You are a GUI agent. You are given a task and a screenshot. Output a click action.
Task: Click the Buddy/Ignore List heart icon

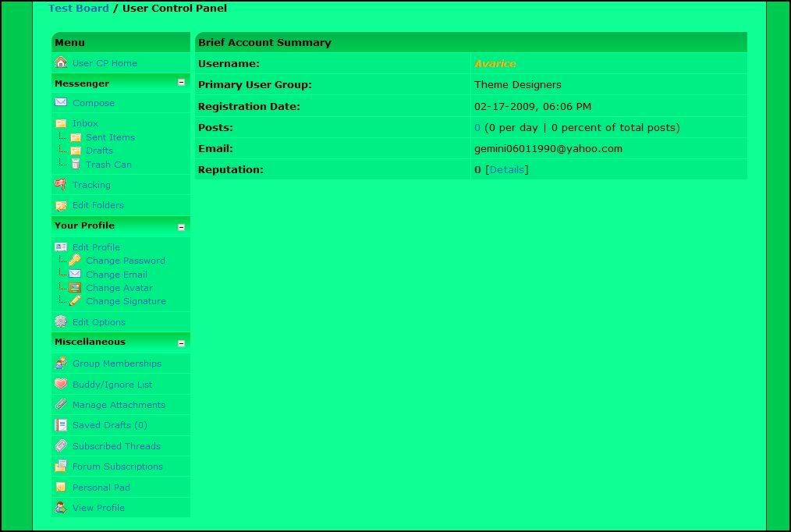point(61,384)
